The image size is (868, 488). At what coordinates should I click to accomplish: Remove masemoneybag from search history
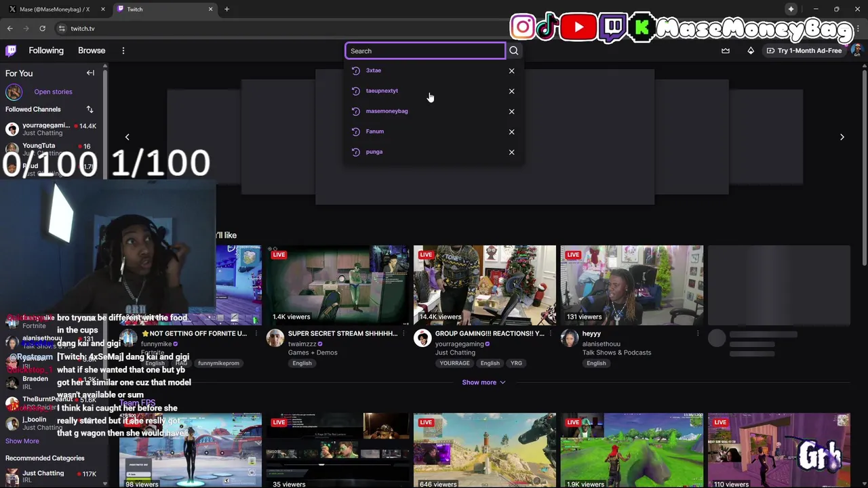point(511,111)
